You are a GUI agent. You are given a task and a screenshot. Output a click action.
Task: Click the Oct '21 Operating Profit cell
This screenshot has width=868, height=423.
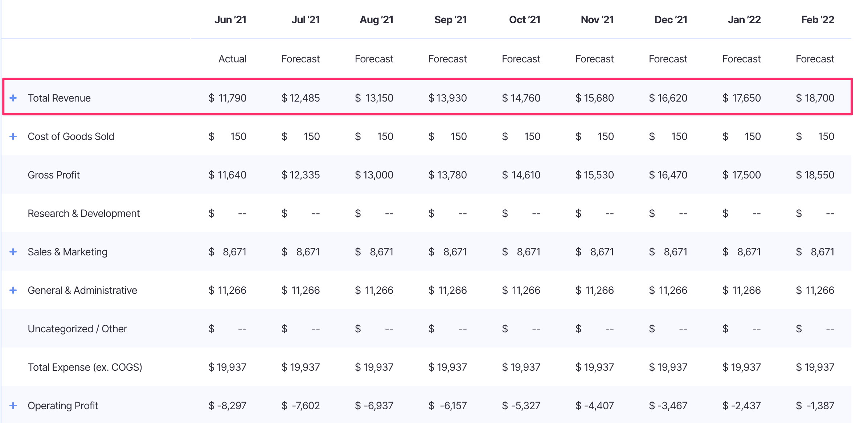click(521, 405)
